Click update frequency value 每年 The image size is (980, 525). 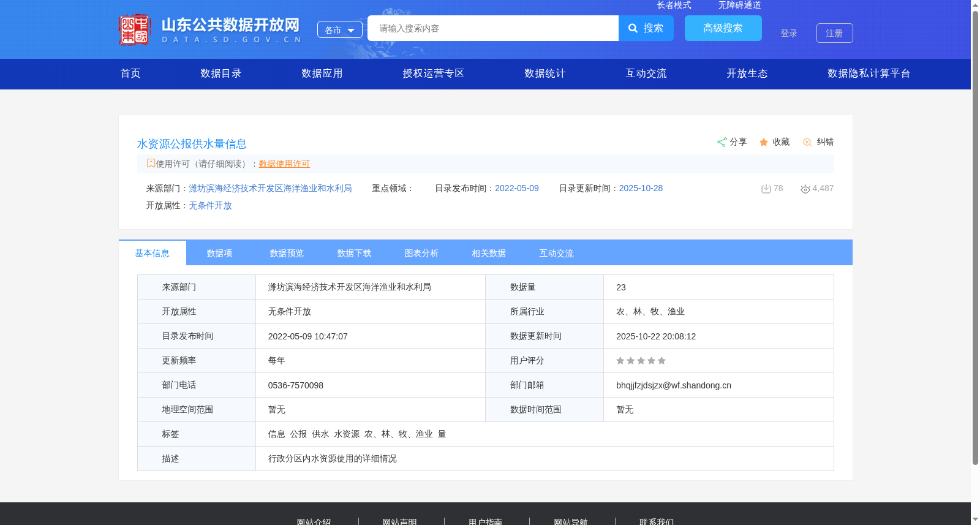coord(277,360)
